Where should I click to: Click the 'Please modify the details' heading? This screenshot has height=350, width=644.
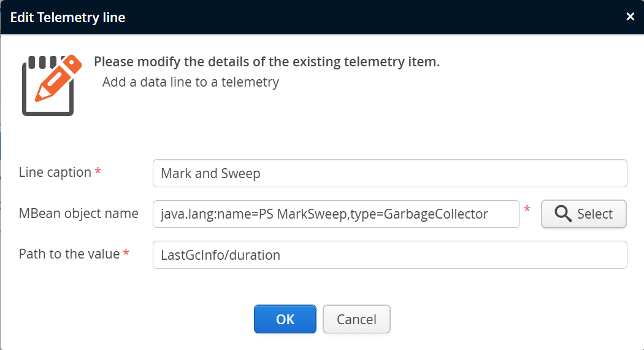coord(267,62)
